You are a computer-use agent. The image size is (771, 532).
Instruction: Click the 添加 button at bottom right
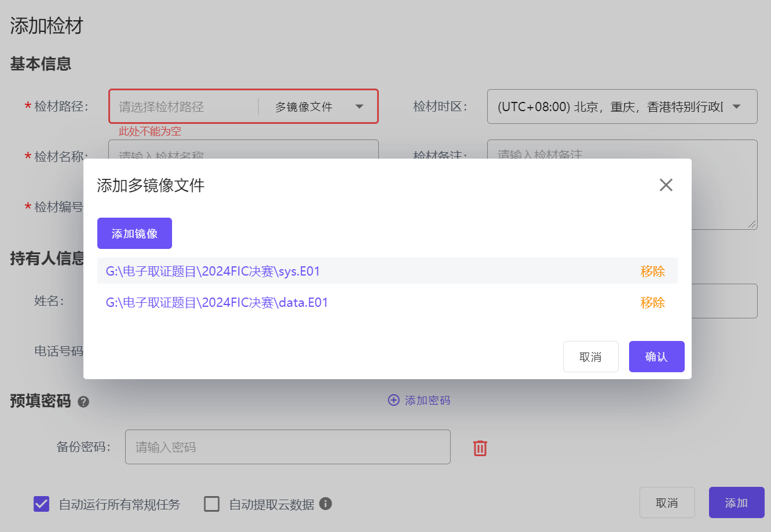pyautogui.click(x=736, y=502)
